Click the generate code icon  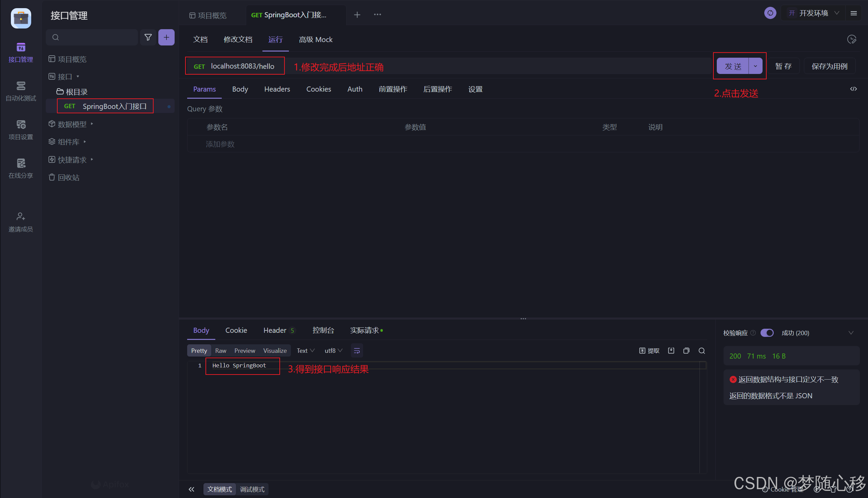(x=853, y=89)
